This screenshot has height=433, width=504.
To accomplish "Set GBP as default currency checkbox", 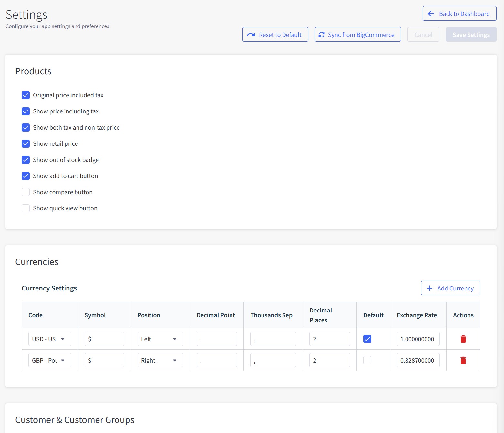I will click(367, 360).
